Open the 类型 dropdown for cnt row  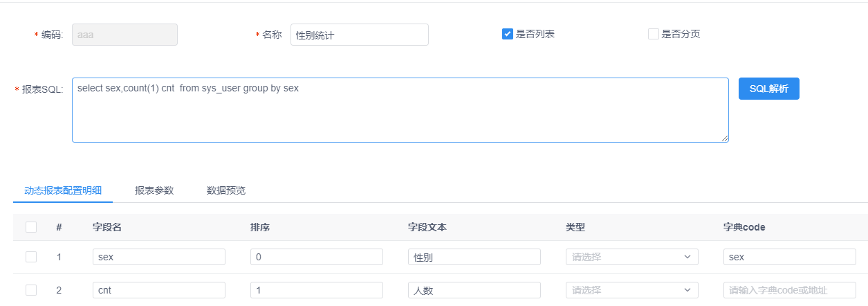pos(632,290)
